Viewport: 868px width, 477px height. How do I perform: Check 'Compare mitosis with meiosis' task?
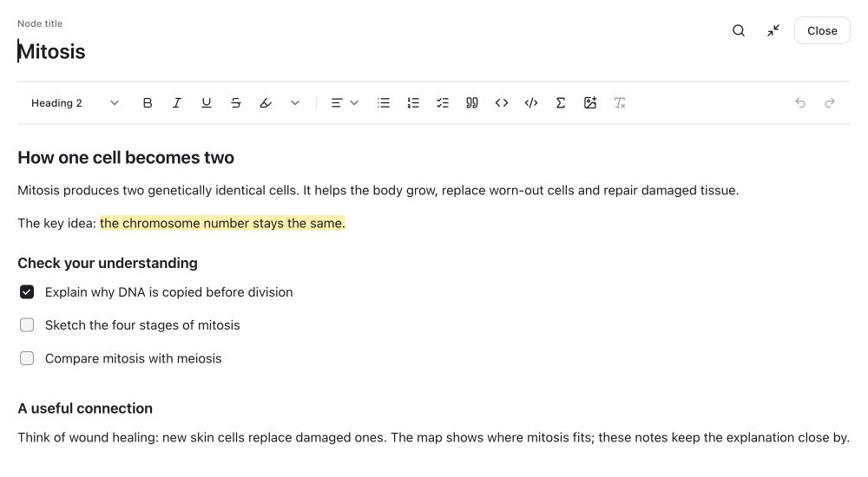[x=27, y=358]
